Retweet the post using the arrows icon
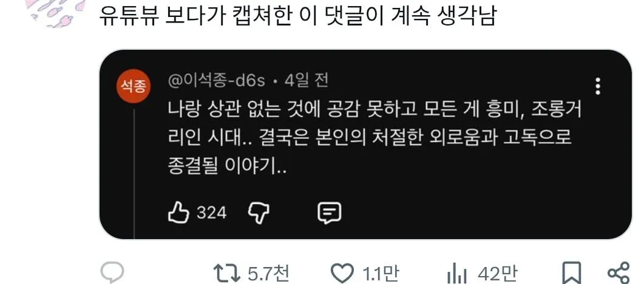Viewport: 644px width, 284px height. pyautogui.click(x=226, y=272)
